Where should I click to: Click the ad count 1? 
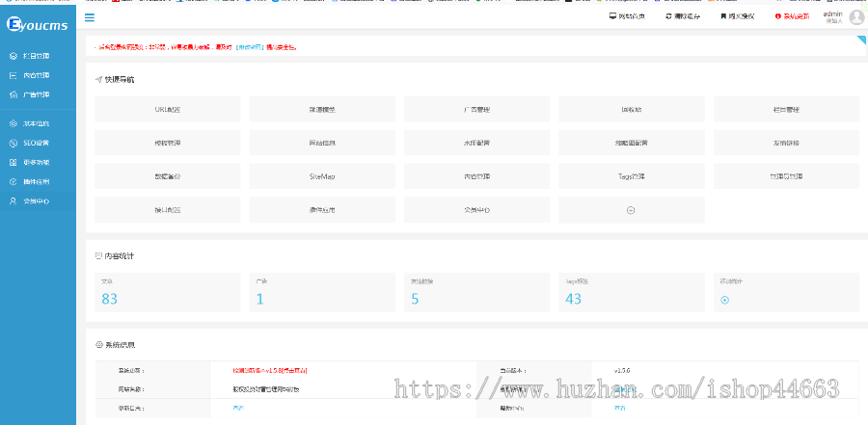(x=260, y=299)
